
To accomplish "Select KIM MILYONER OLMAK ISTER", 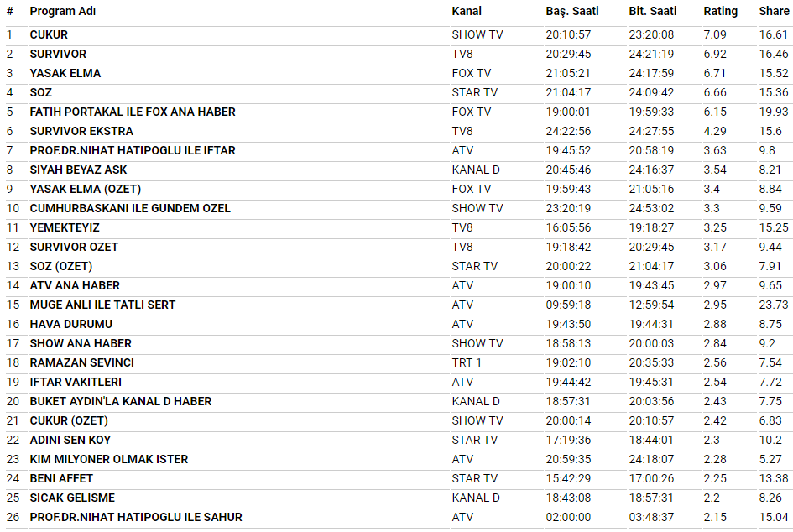I will 109,459.
